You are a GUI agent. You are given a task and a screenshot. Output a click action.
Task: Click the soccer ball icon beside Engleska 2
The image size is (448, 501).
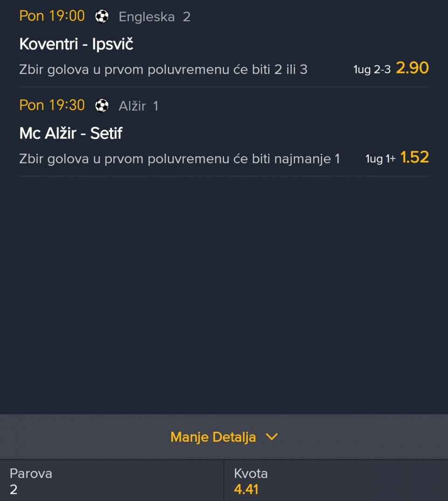click(102, 17)
